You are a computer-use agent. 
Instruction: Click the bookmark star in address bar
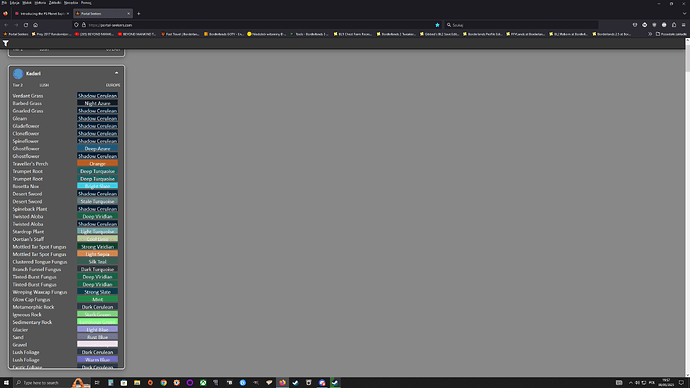pyautogui.click(x=437, y=25)
